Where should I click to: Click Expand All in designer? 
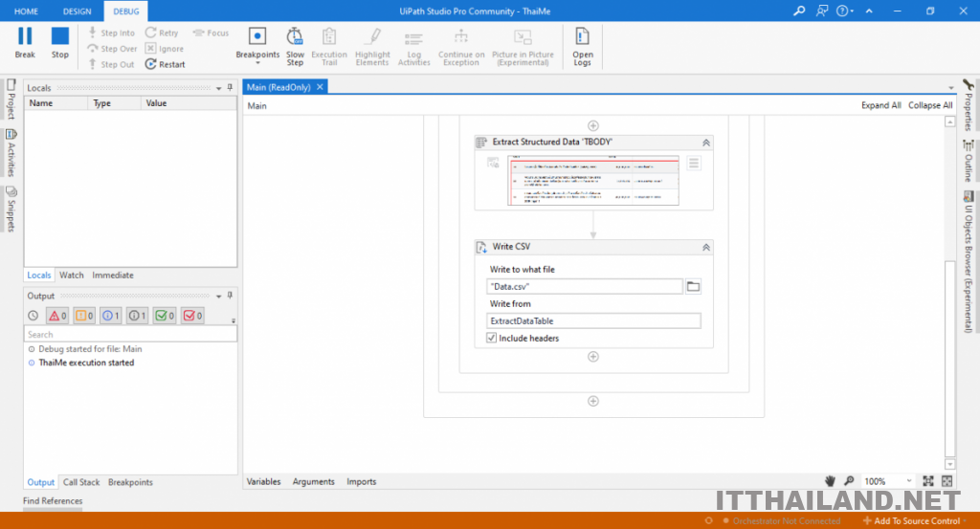pyautogui.click(x=880, y=105)
